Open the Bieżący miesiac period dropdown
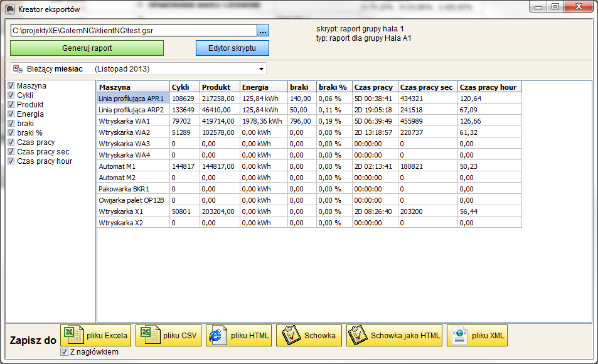Viewport: 598px width, 364px height. (261, 69)
